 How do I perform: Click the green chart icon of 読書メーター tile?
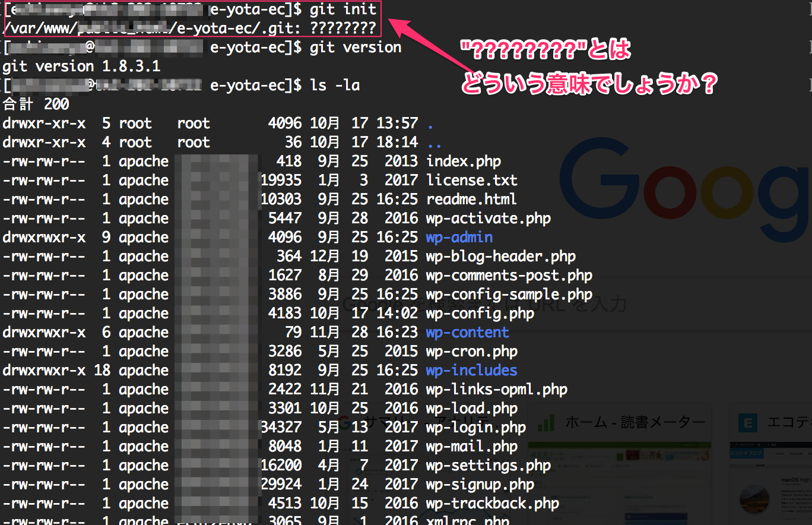point(545,423)
